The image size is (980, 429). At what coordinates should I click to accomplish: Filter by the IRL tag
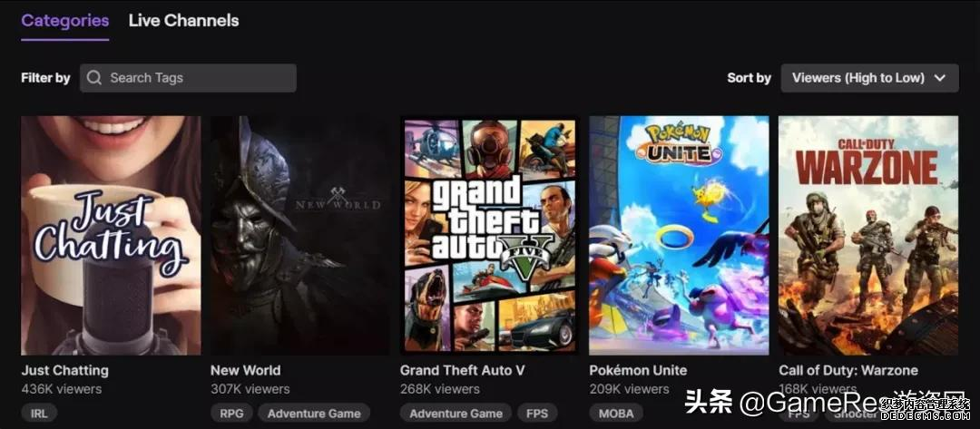pyautogui.click(x=39, y=414)
